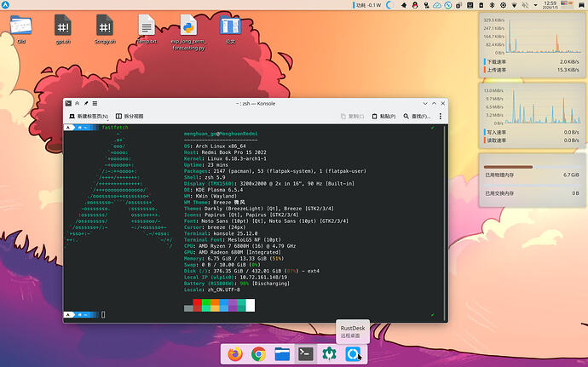The width and height of the screenshot is (588, 367).
Task: Click the "fastfetch" command text in terminal
Action: (x=115, y=128)
